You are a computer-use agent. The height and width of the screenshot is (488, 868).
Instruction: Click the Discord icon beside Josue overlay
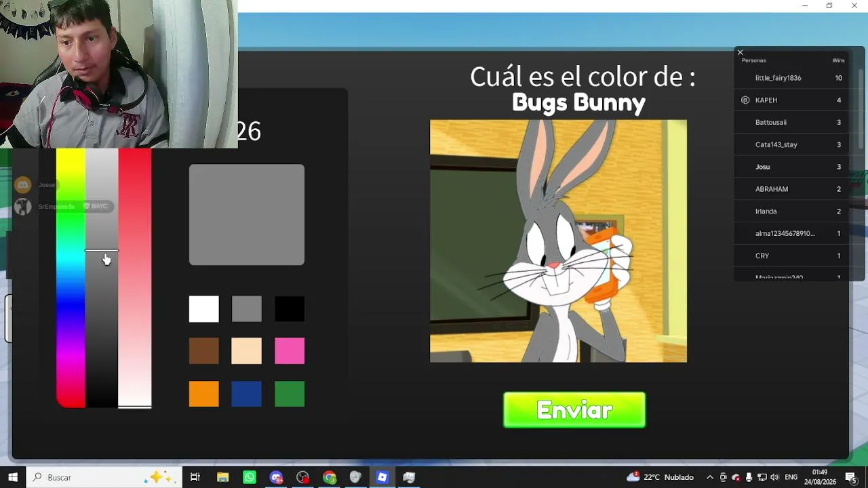tap(23, 184)
